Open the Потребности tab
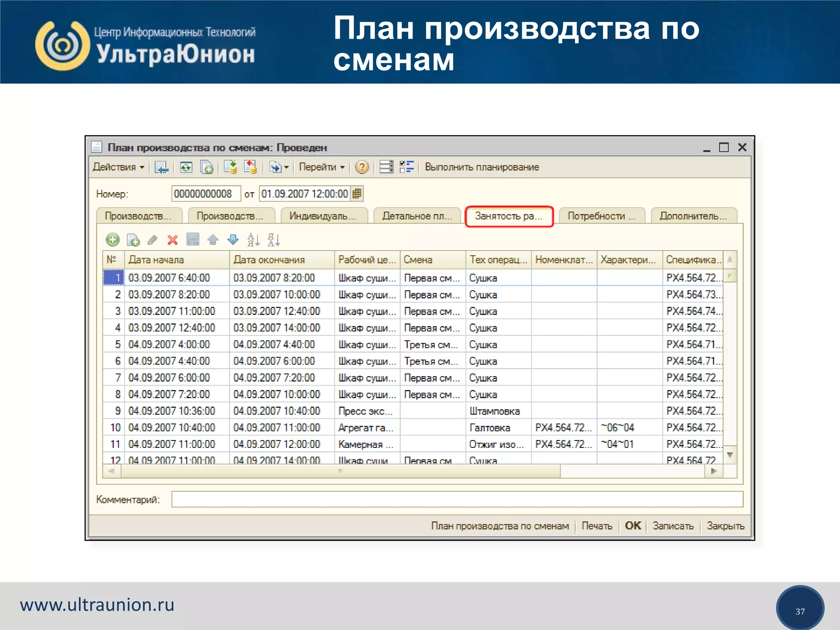Image resolution: width=840 pixels, height=630 pixels. pos(601,216)
